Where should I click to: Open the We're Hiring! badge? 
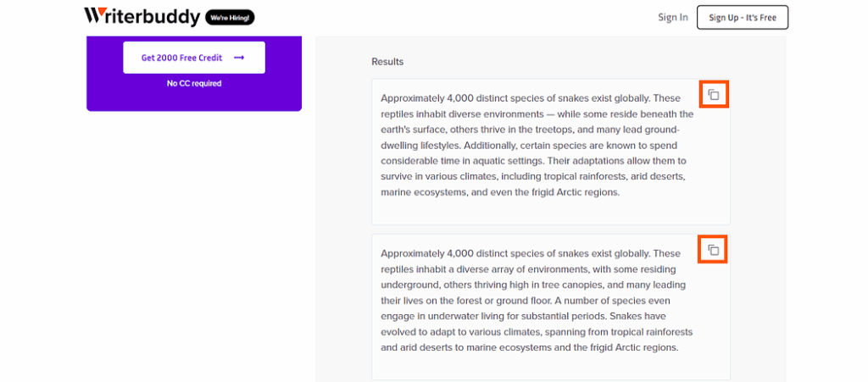[x=230, y=18]
